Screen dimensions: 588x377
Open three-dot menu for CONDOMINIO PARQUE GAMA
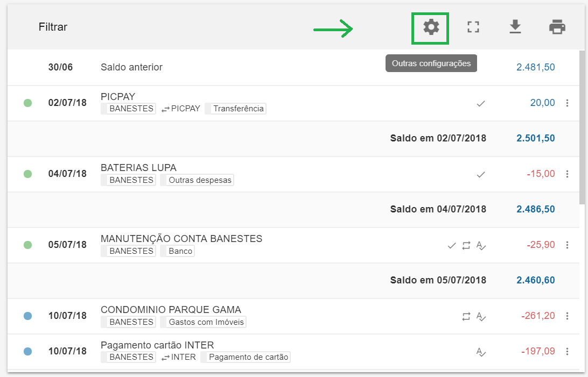click(567, 316)
